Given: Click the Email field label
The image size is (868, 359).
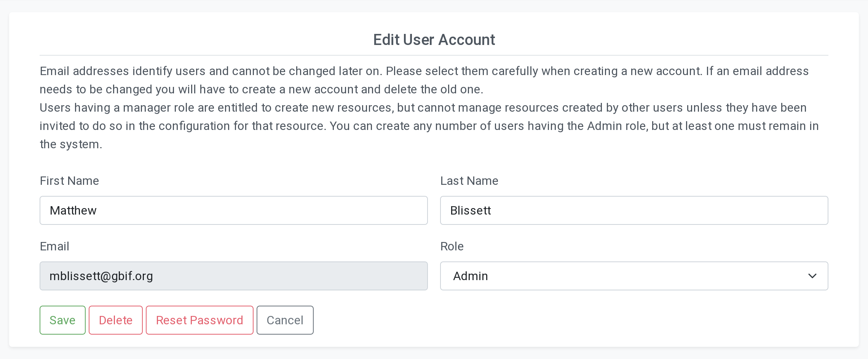Looking at the screenshot, I should [54, 246].
